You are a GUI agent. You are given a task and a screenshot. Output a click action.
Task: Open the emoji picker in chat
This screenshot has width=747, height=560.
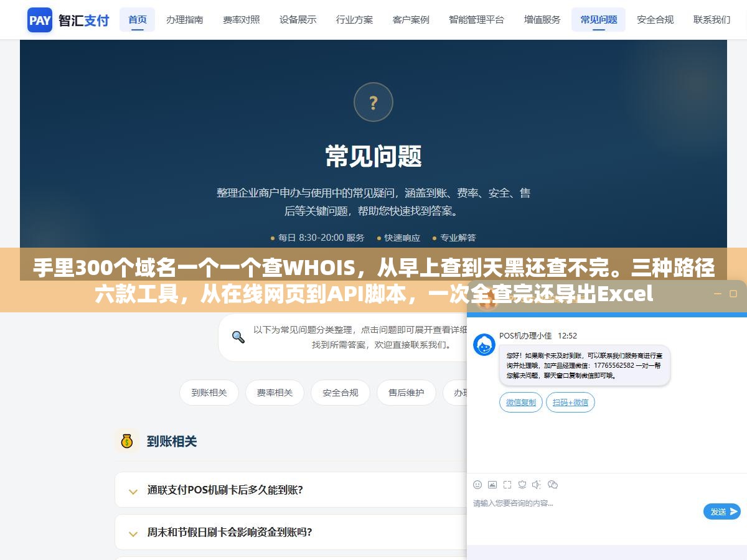477,484
